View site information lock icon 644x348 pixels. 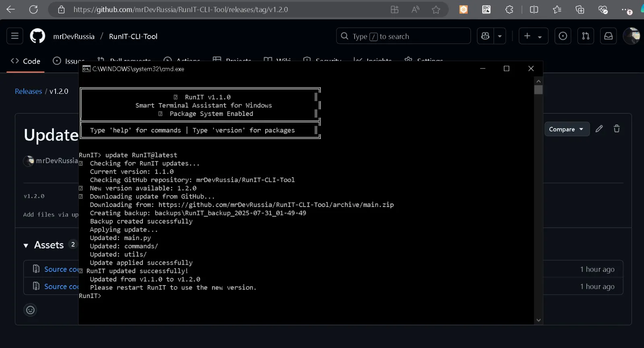point(61,10)
